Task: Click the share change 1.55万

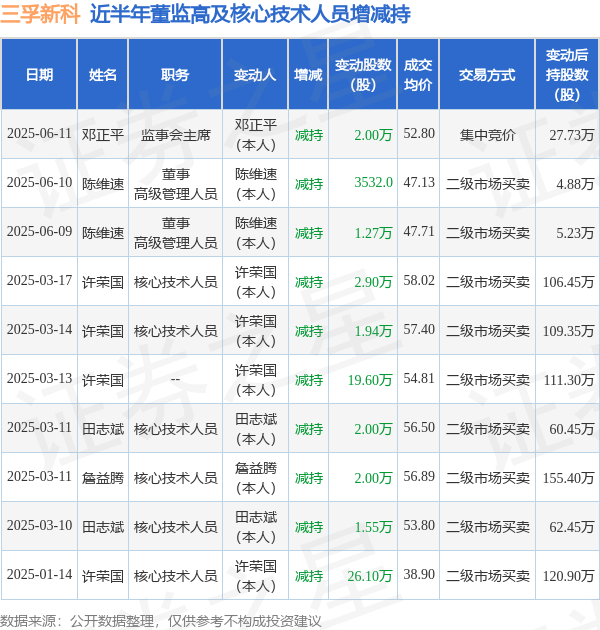Action: tap(373, 527)
